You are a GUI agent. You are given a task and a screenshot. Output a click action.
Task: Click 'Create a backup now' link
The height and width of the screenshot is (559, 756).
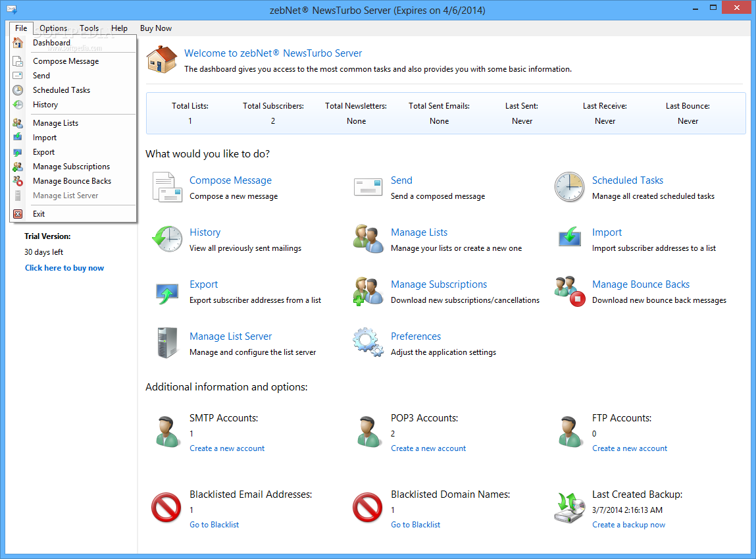click(x=629, y=525)
